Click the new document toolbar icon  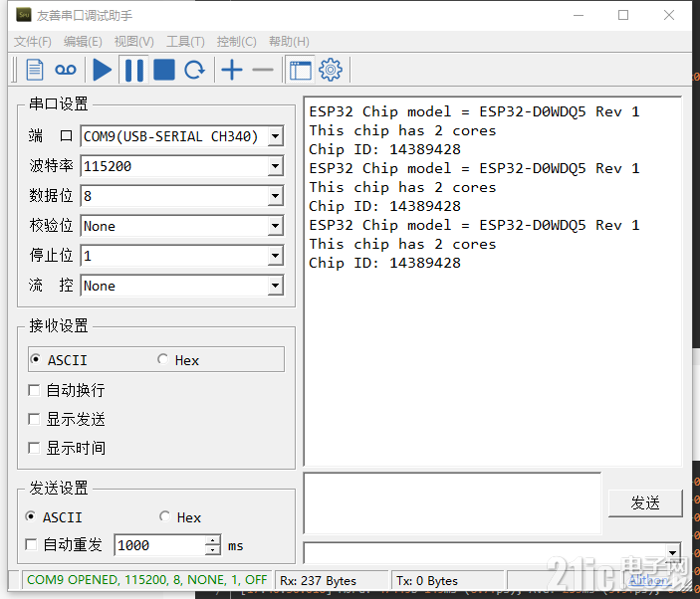pyautogui.click(x=35, y=70)
